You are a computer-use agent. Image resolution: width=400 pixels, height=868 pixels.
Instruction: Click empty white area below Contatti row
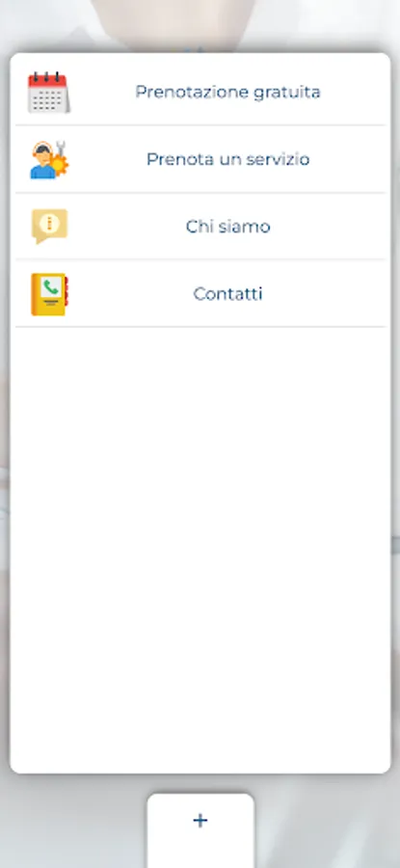[200, 548]
